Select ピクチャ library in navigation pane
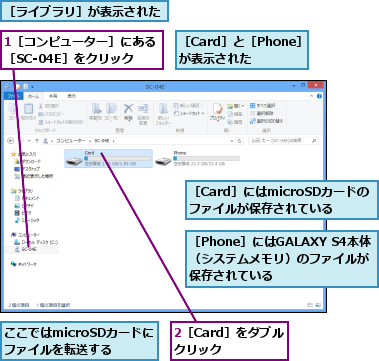This screenshot has height=361, width=379. pyautogui.click(x=24, y=206)
